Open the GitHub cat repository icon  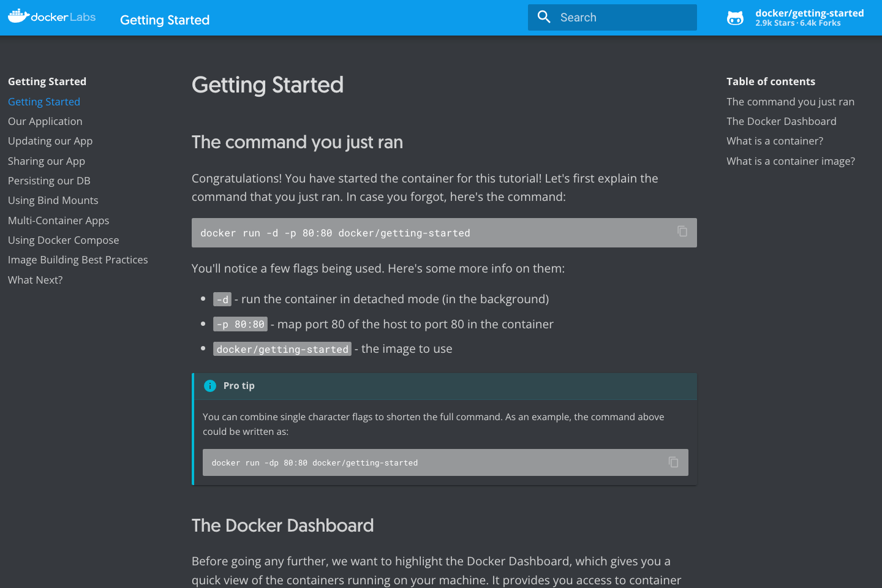coord(735,18)
